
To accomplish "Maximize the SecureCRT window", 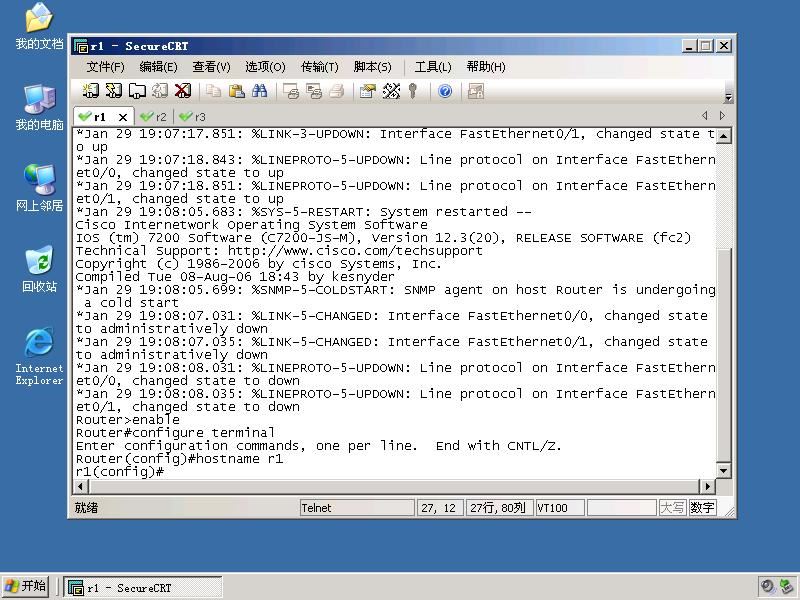I will coord(706,46).
